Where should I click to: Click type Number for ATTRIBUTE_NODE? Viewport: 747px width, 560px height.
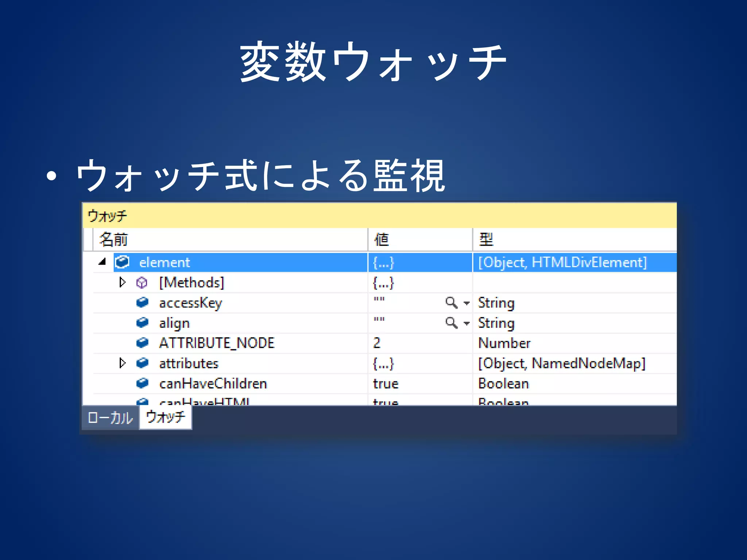pos(504,343)
